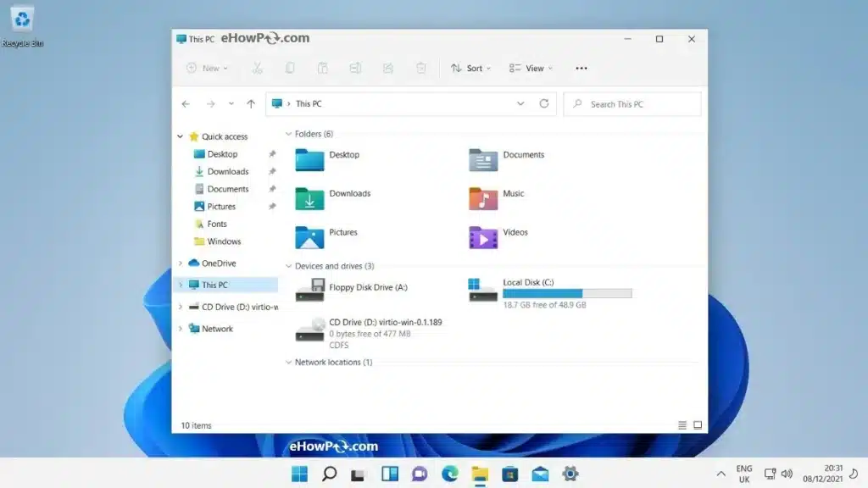Image resolution: width=868 pixels, height=488 pixels.
Task: Click the Cut scissors icon in toolbar
Action: point(257,68)
